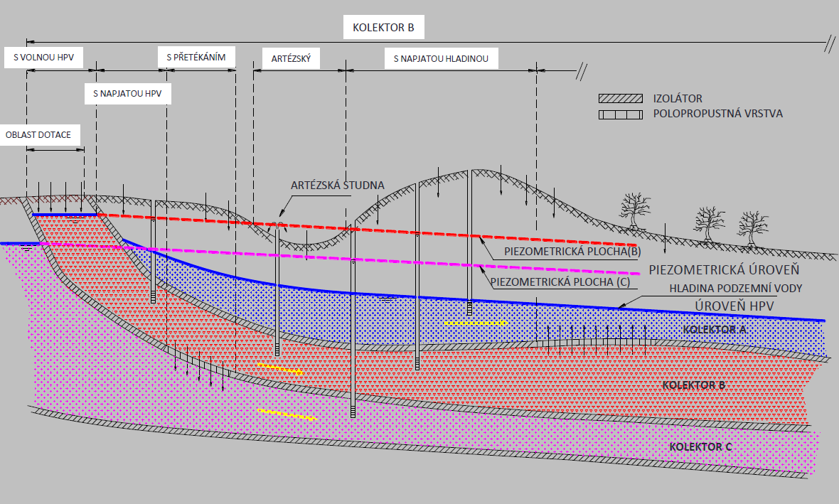Click the KOLEKTOR C label in magenta layer
839x504 pixels.
[x=700, y=446]
